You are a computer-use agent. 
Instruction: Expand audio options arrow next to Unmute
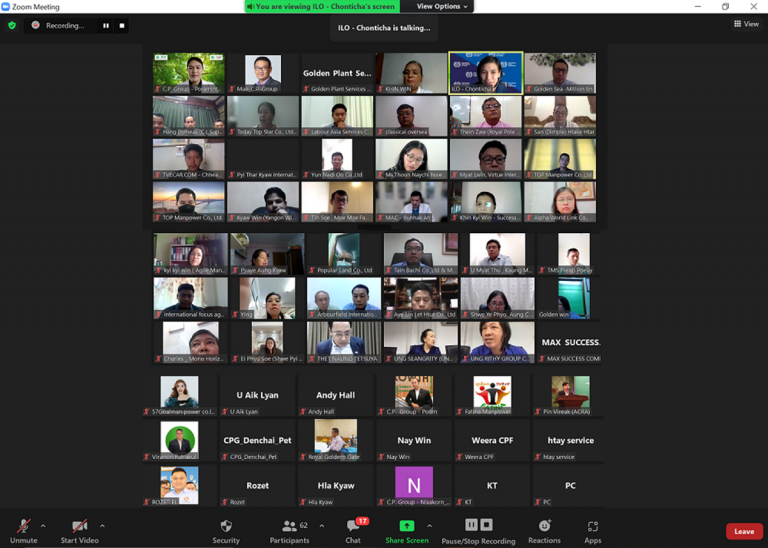click(43, 525)
